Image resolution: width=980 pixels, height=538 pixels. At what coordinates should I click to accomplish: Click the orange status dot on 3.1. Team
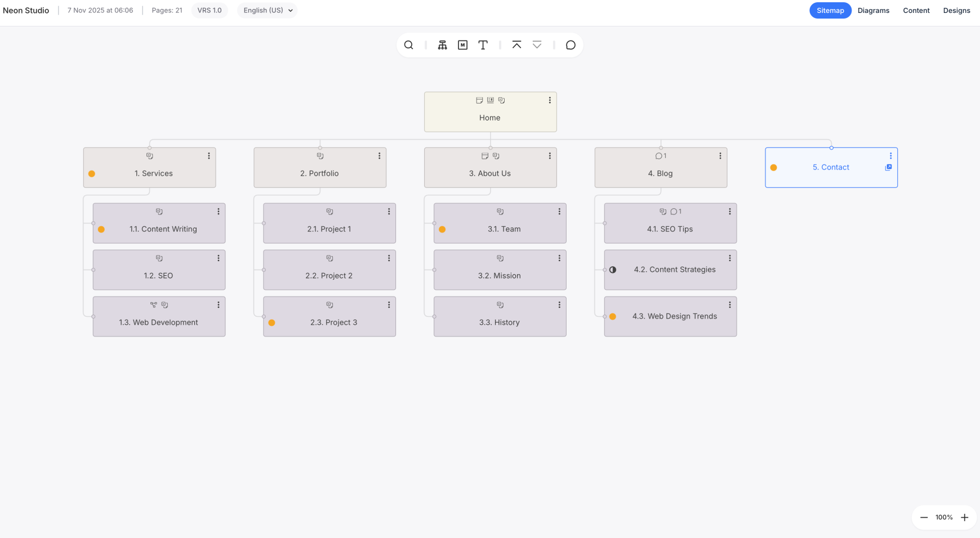click(x=443, y=229)
